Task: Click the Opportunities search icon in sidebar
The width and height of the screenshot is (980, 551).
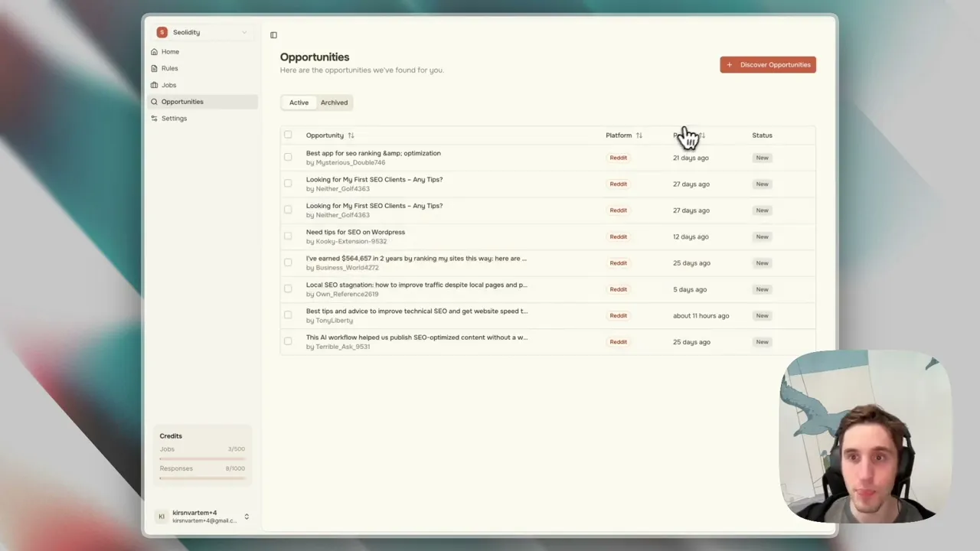Action: click(155, 102)
